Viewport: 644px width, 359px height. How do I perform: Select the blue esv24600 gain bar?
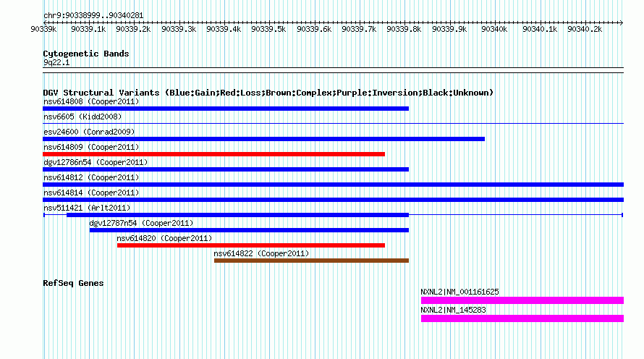tap(263, 139)
